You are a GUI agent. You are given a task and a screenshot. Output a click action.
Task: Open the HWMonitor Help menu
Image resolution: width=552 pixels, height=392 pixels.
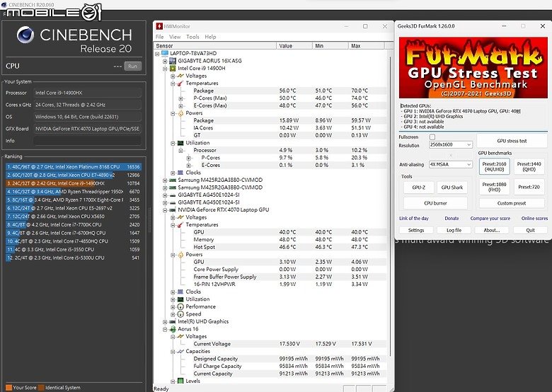click(x=210, y=37)
